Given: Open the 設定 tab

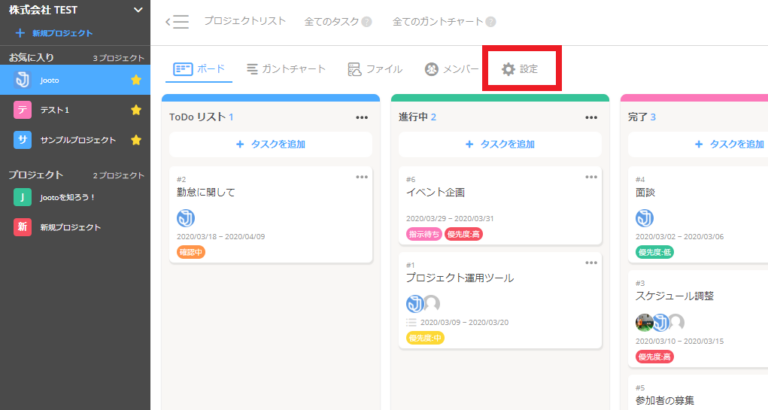Looking at the screenshot, I should coord(520,69).
